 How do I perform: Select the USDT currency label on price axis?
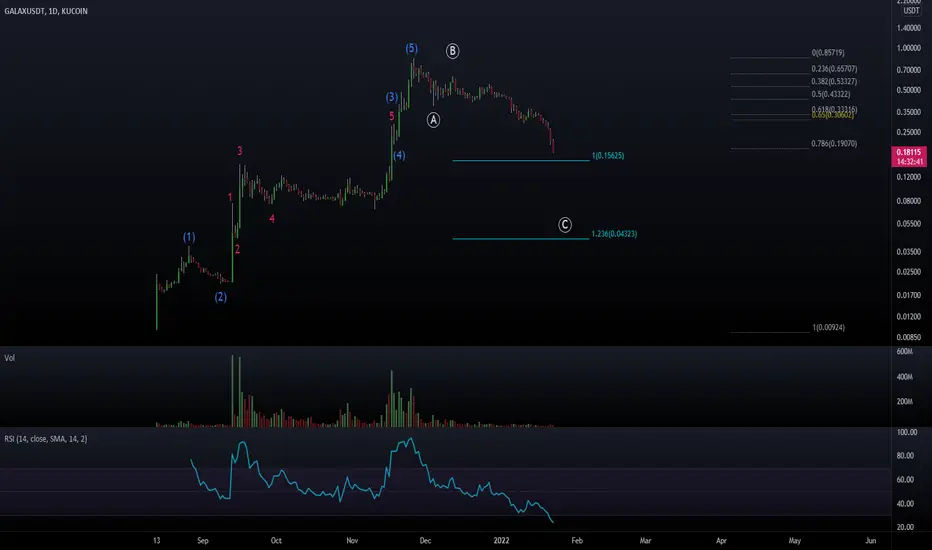pyautogui.click(x=911, y=11)
